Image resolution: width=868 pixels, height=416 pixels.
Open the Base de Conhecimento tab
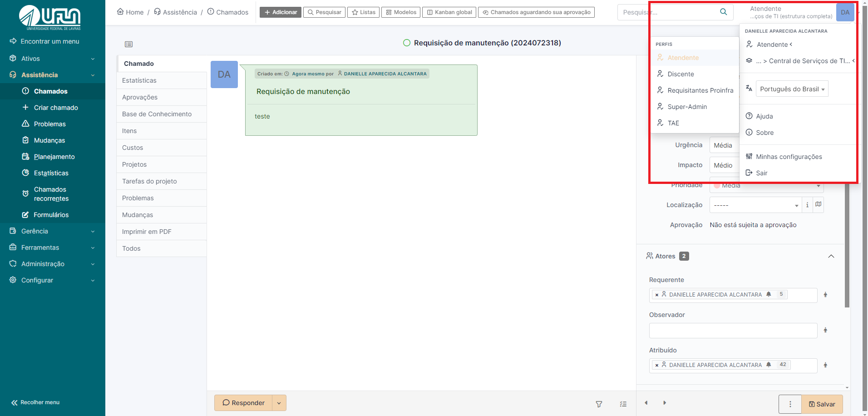[x=162, y=114]
